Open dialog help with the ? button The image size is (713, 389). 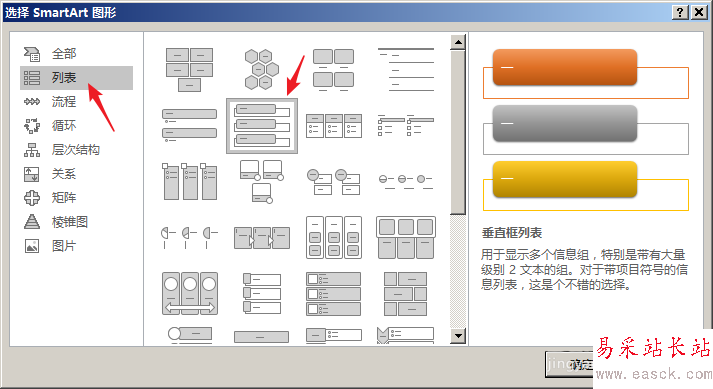tap(680, 12)
